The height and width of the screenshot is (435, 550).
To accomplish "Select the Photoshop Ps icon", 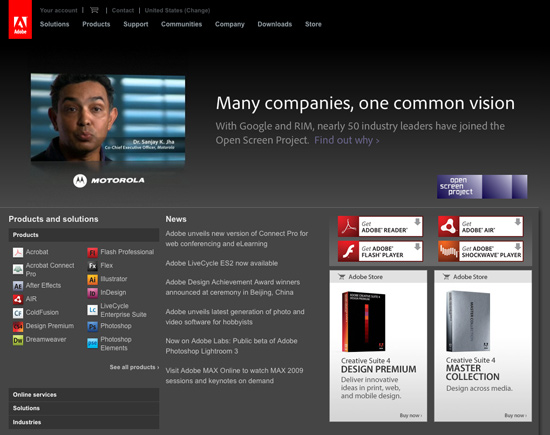I will (x=92, y=326).
